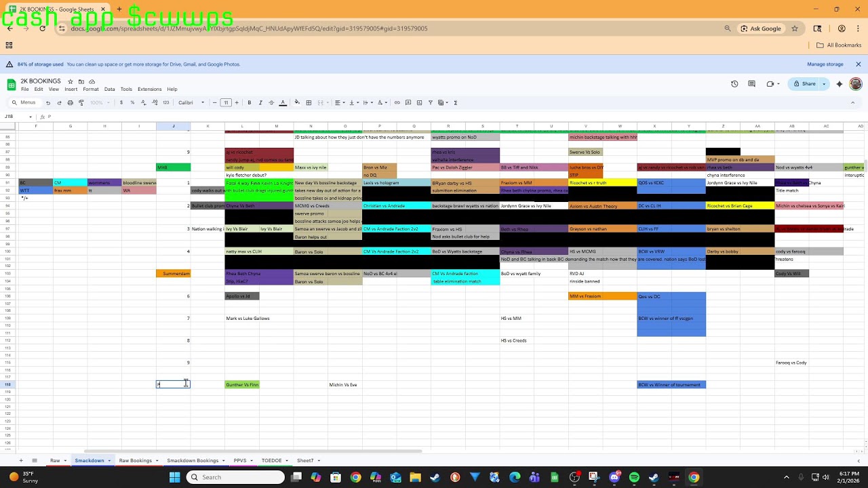Open the text color picker
This screenshot has height=488, width=868.
tap(283, 103)
